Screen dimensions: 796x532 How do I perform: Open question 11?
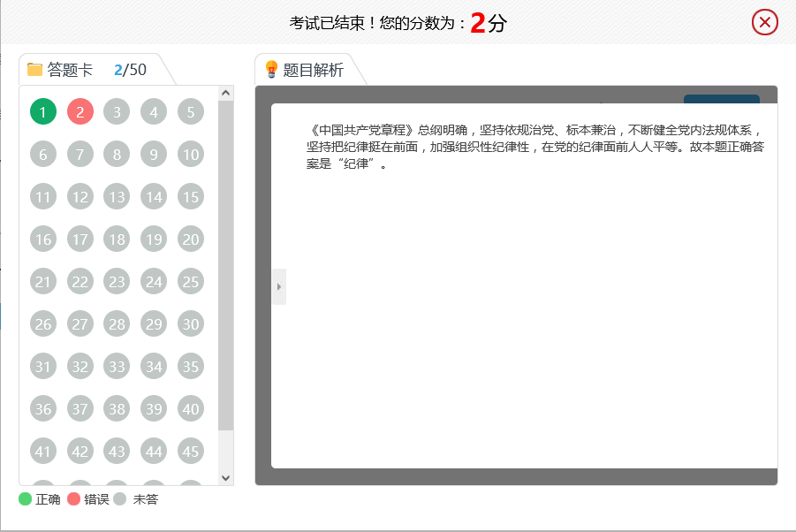[x=43, y=196]
